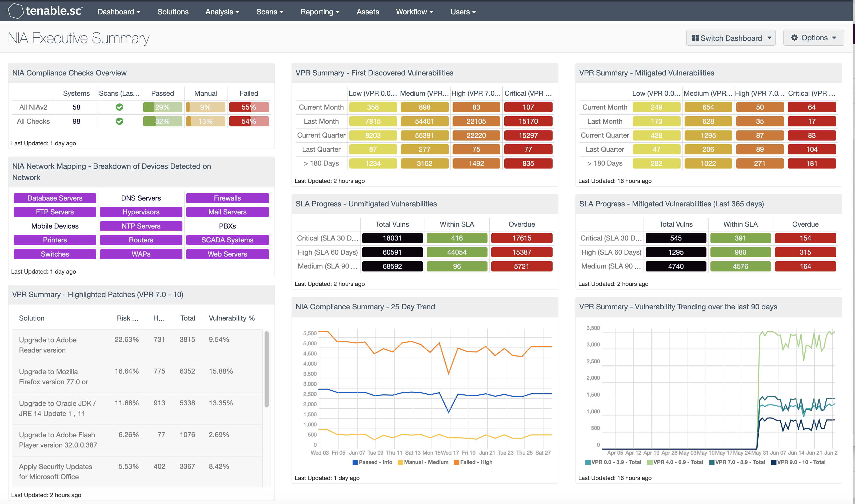Click the Hypervisors device button
The image size is (855, 504).
[141, 212]
